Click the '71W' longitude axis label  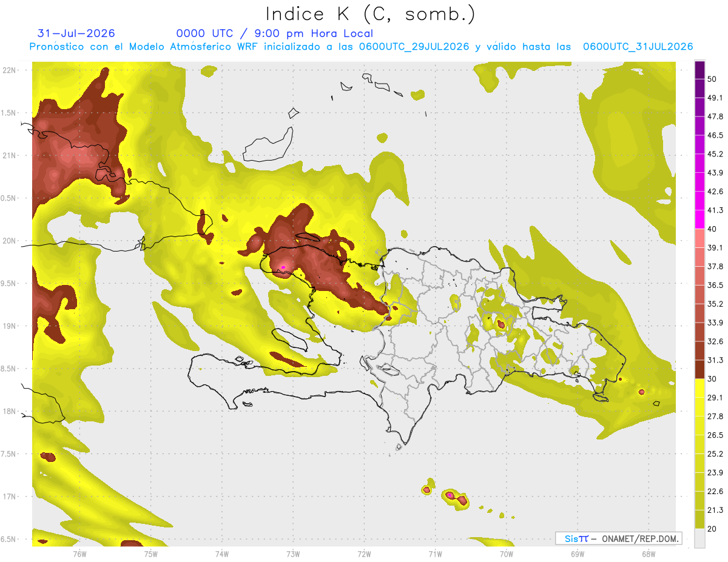click(x=435, y=554)
